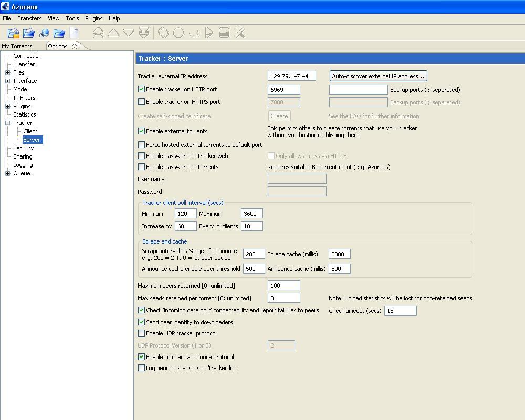Click the blank page new torrent icon
The width and height of the screenshot is (525, 420).
point(74,33)
